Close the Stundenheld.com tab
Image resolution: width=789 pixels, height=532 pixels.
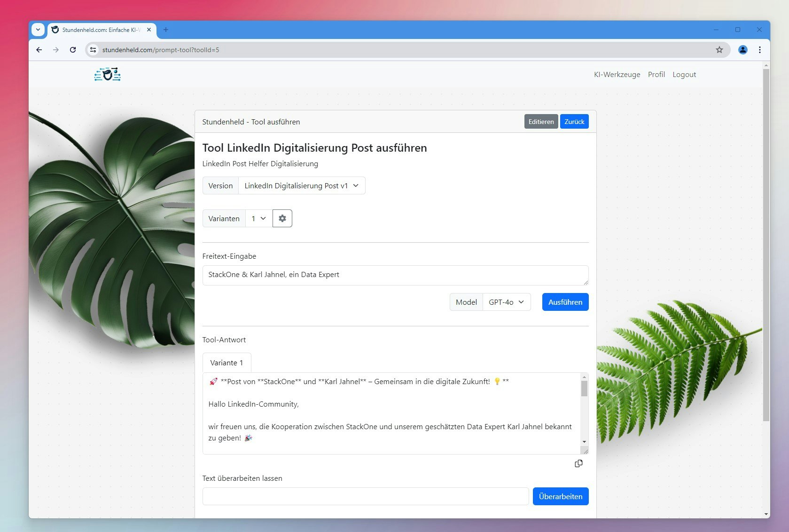[x=149, y=30]
